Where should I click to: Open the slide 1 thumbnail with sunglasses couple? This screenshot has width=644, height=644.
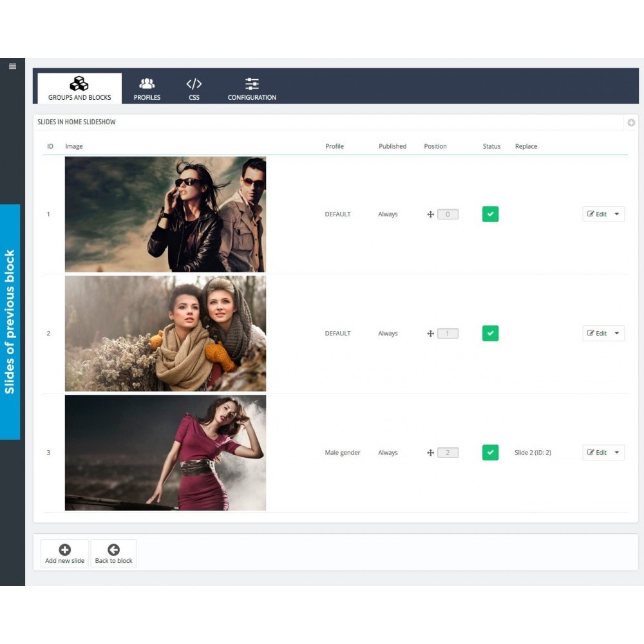pos(166,214)
